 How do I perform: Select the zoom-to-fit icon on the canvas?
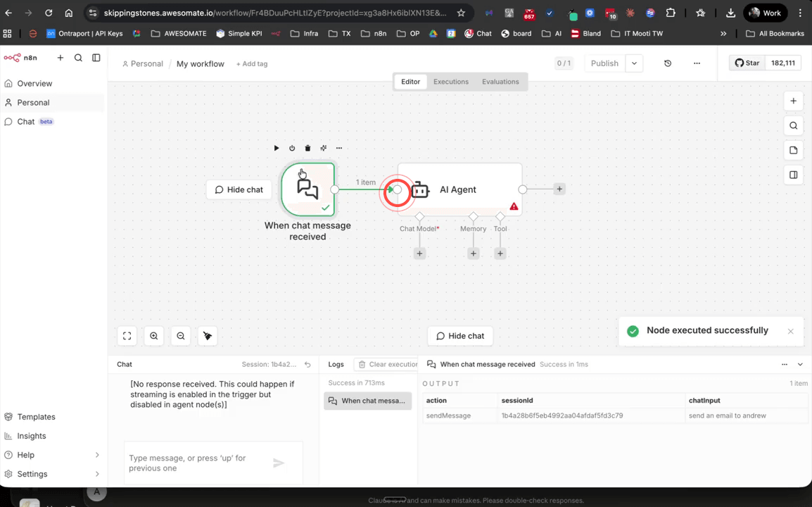(x=127, y=336)
